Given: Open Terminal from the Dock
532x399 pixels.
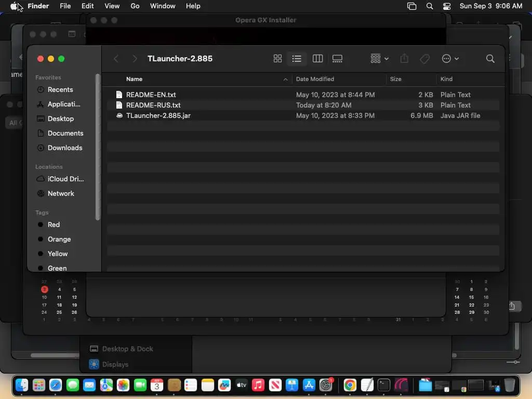Looking at the screenshot, I should [384, 385].
